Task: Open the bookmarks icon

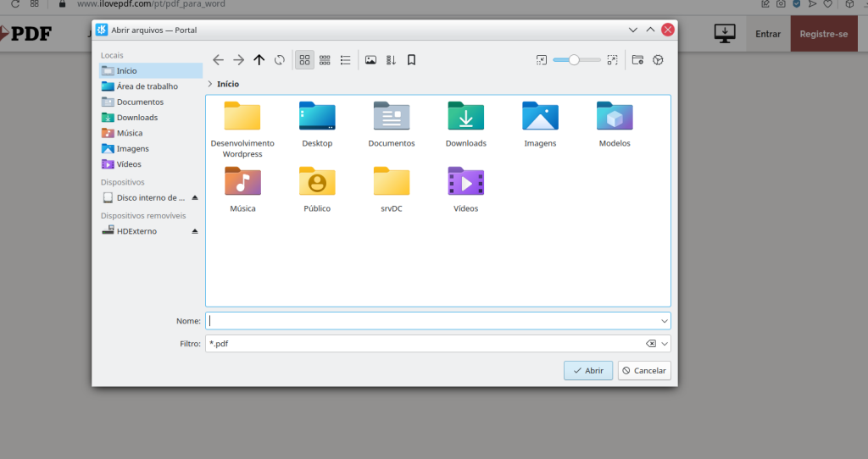Action: pyautogui.click(x=411, y=60)
